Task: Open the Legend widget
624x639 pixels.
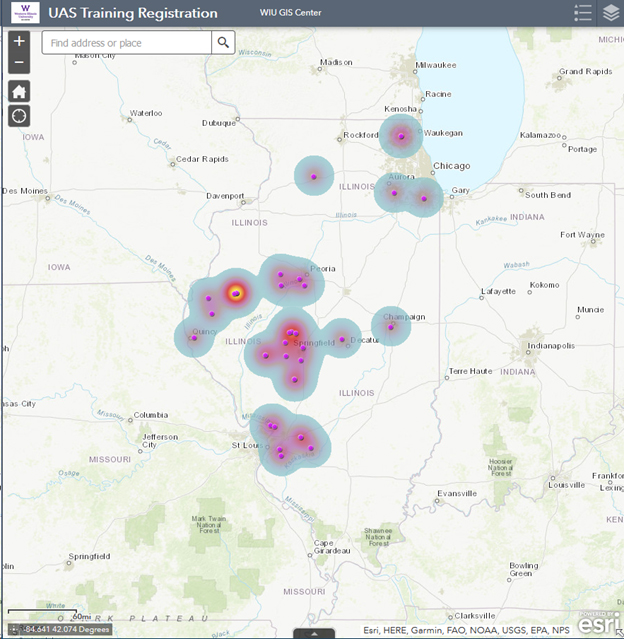Action: 584,13
